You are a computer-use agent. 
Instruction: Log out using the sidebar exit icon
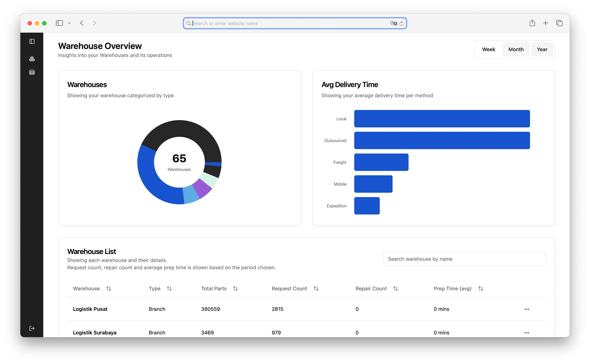coord(32,328)
